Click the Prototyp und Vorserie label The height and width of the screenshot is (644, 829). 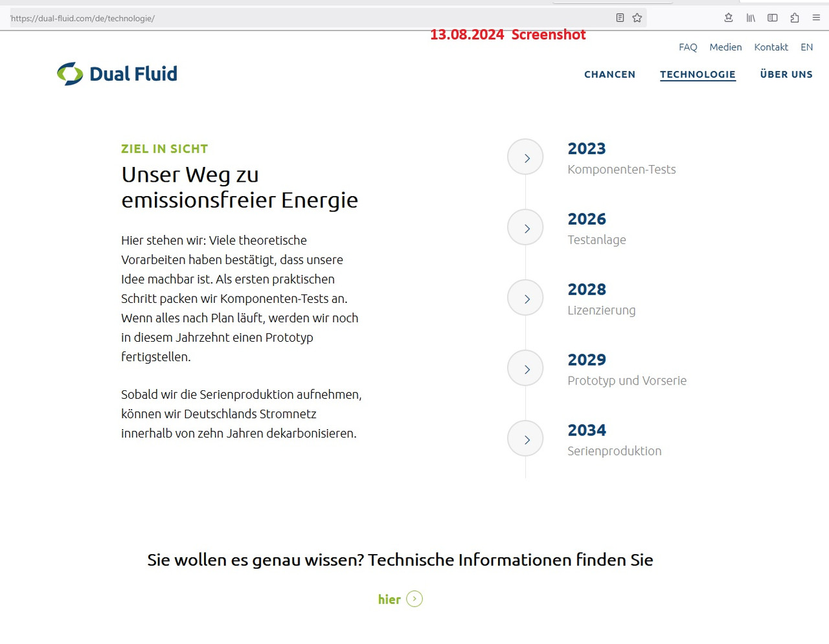627,381
